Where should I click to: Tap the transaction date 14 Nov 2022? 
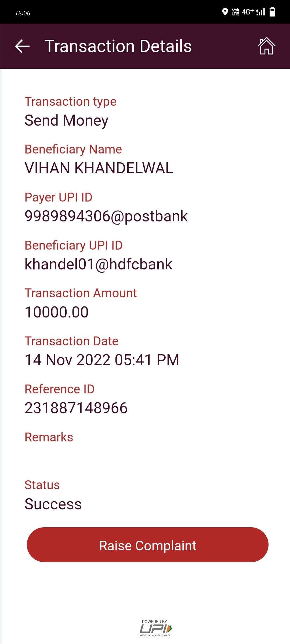tap(67, 360)
